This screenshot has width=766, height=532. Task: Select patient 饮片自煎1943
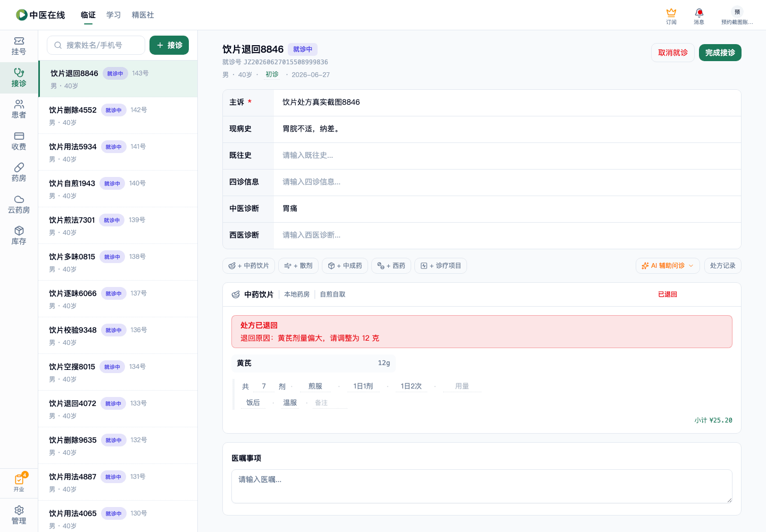coord(118,189)
